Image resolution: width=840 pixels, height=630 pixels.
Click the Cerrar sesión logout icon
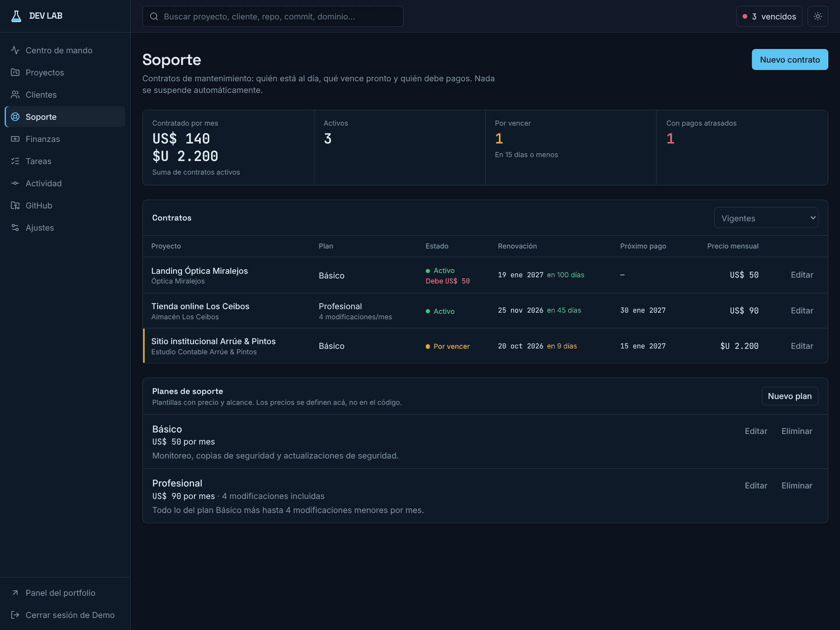point(15,615)
